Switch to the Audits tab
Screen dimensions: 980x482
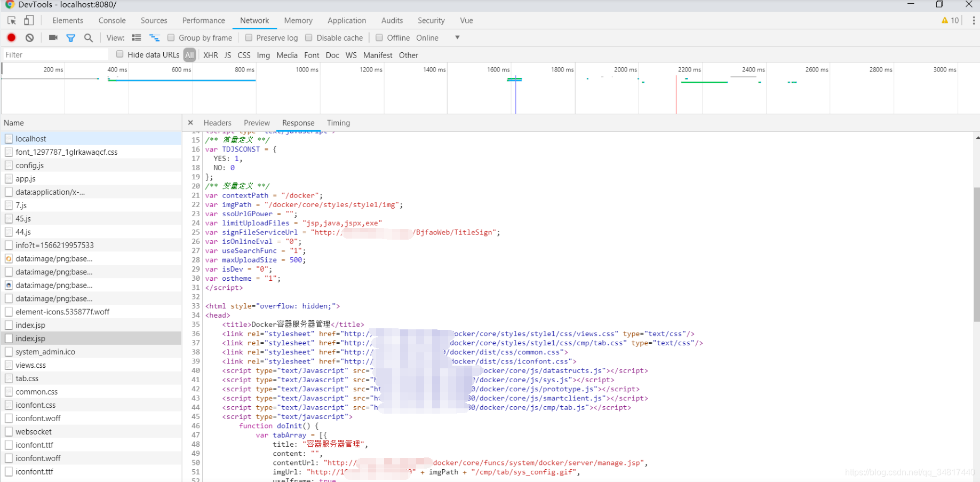tap(392, 20)
